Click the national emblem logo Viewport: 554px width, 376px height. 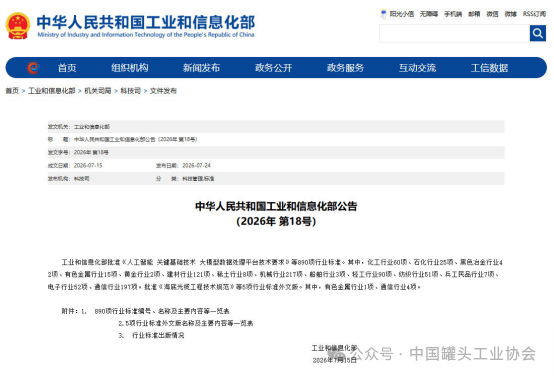click(18, 26)
